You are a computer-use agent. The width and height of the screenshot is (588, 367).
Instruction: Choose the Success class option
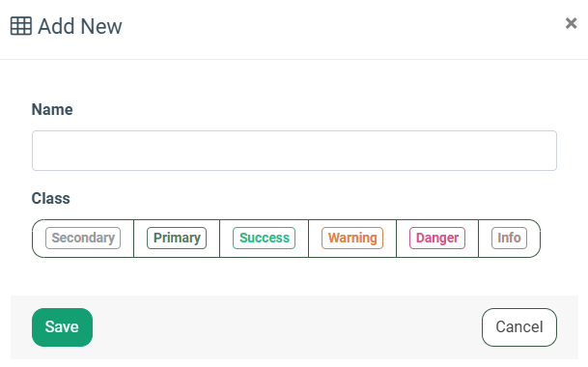click(x=264, y=239)
